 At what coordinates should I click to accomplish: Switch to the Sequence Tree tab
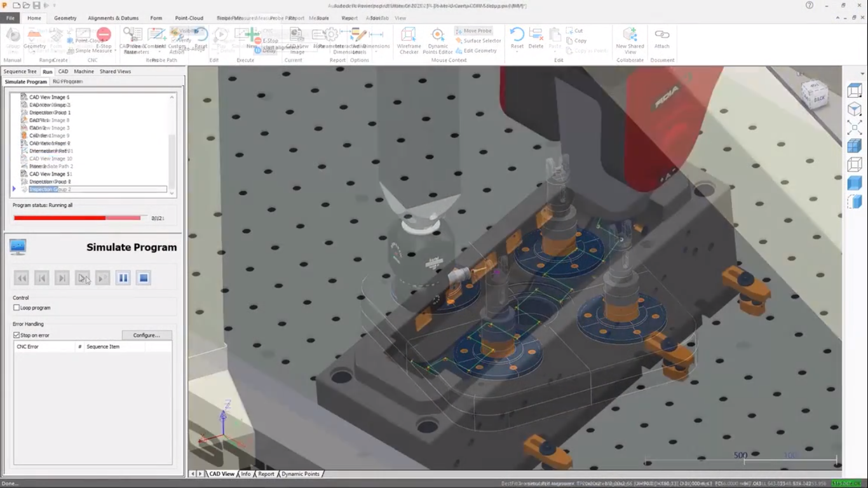coord(20,71)
